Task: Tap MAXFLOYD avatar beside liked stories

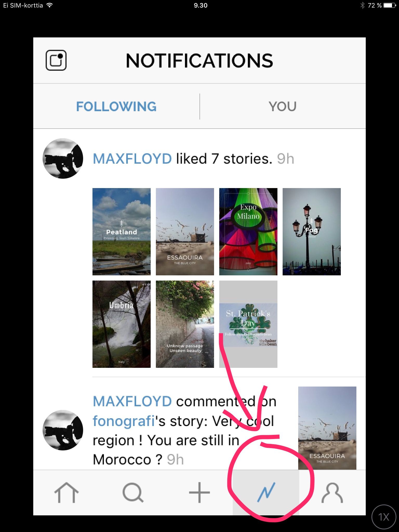Action: click(63, 158)
